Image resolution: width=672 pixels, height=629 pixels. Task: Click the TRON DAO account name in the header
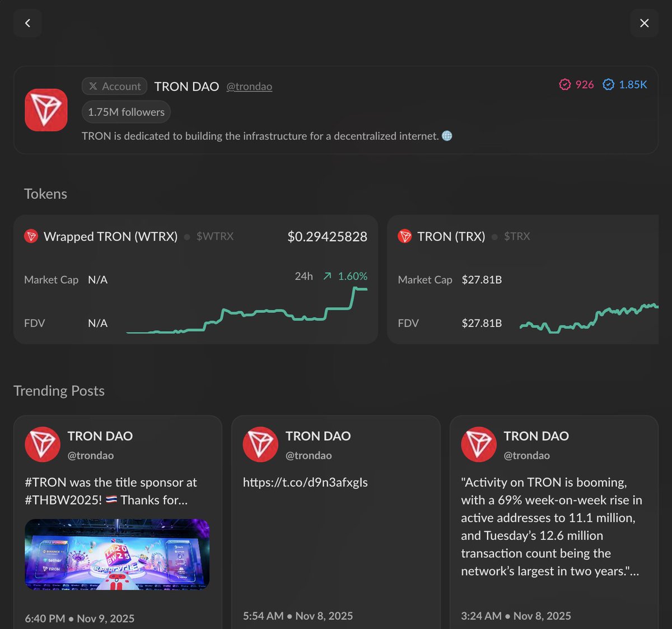pyautogui.click(x=186, y=86)
